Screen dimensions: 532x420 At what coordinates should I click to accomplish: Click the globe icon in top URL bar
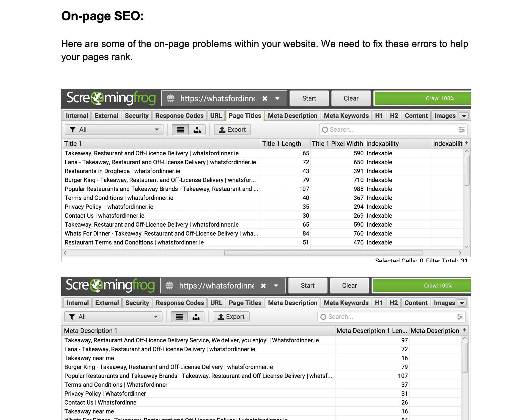[x=171, y=98]
